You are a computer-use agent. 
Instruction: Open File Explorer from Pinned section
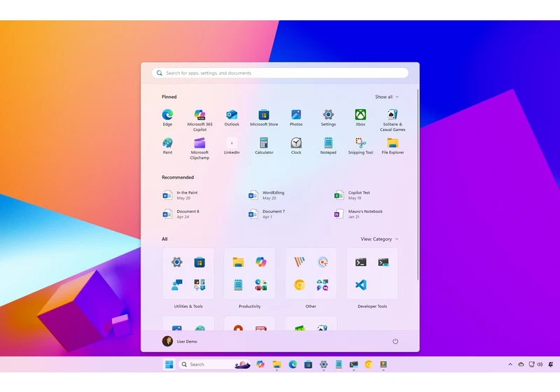tap(393, 146)
